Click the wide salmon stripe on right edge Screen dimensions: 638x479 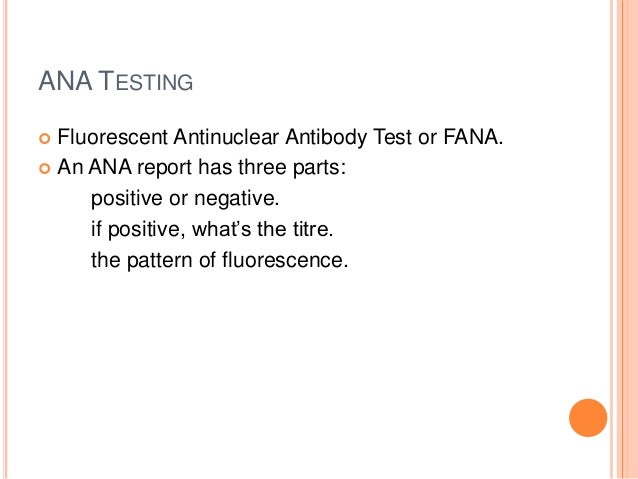(x=627, y=239)
